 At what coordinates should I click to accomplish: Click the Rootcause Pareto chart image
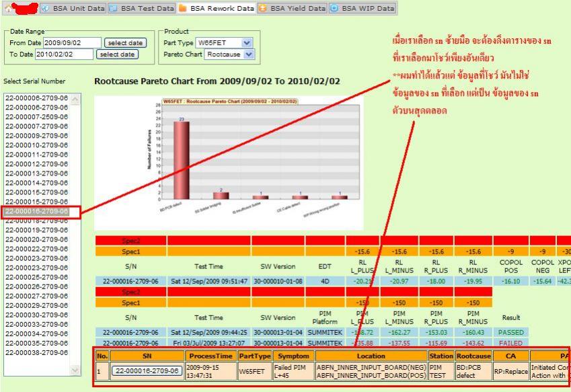(229, 163)
